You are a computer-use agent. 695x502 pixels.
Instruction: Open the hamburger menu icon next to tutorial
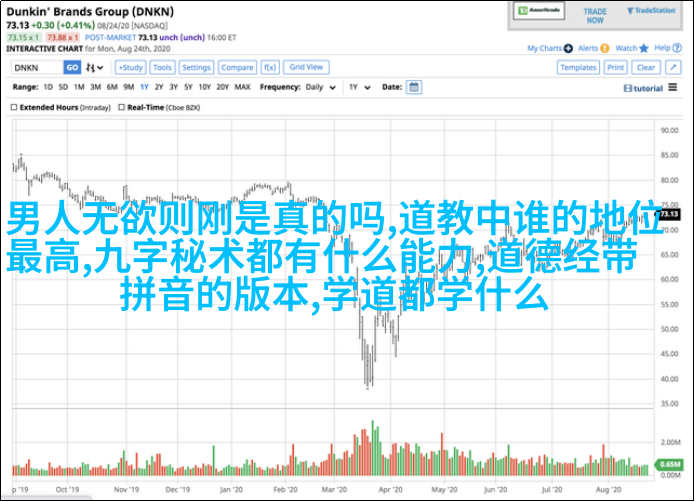click(673, 87)
